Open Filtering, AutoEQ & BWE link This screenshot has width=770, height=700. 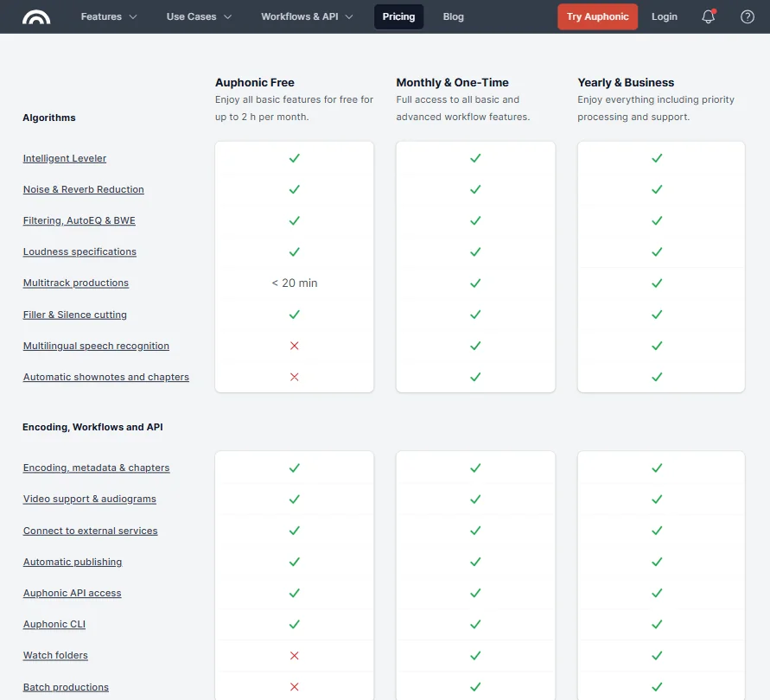79,220
